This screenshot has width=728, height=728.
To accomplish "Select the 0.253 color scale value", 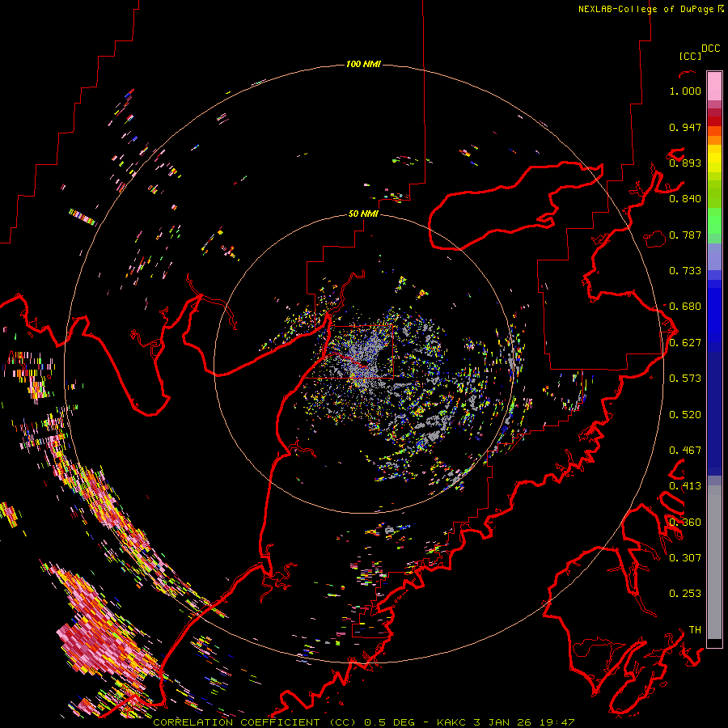I will (685, 594).
